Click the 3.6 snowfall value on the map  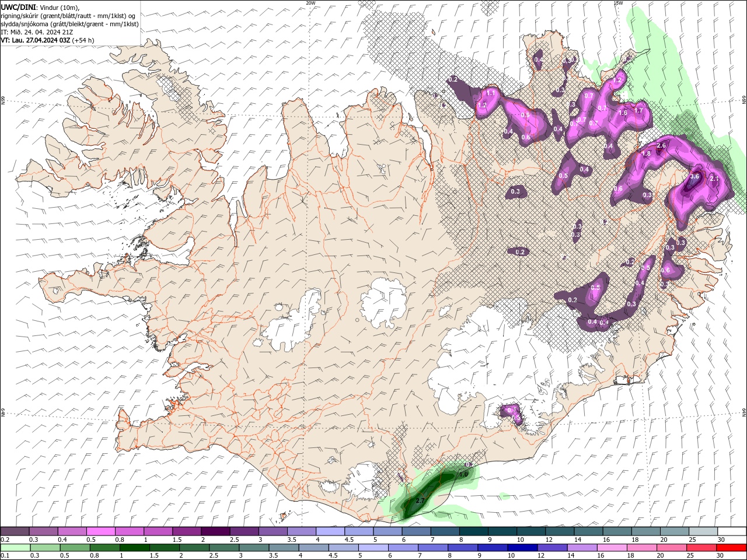click(x=694, y=176)
